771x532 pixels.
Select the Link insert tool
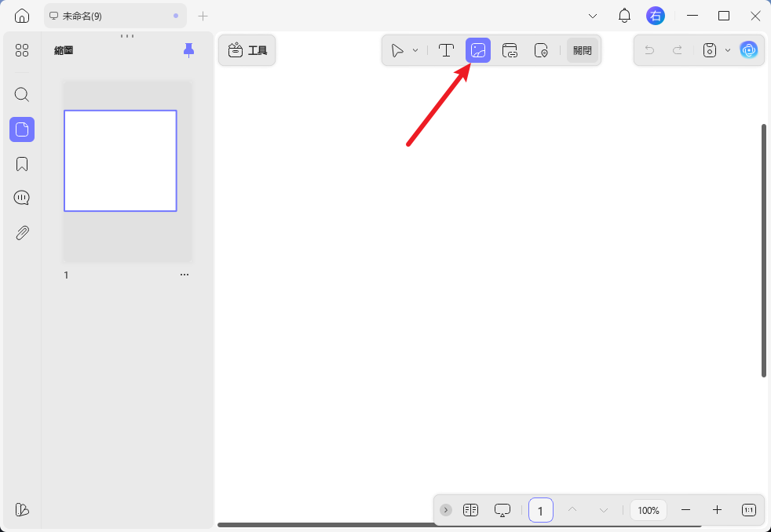coord(510,50)
